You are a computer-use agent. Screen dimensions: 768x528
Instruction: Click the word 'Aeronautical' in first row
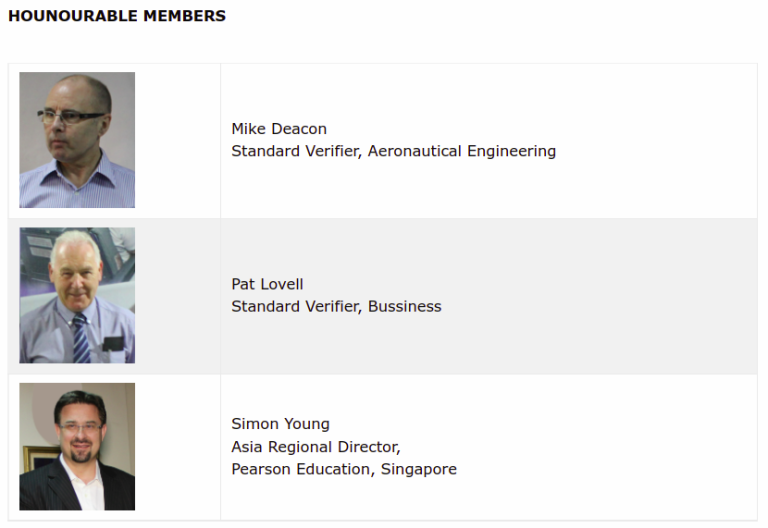[x=415, y=151]
